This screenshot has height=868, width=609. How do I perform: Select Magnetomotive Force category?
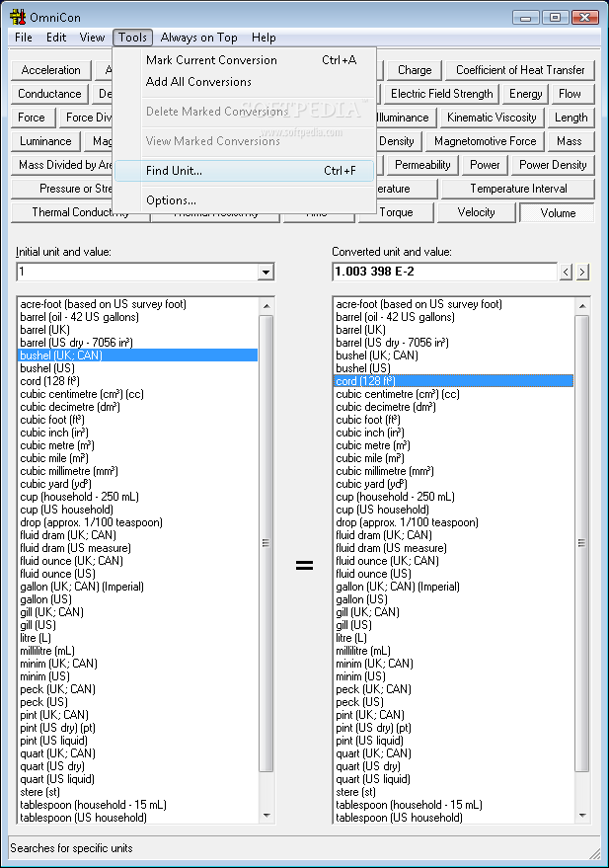coord(485,141)
